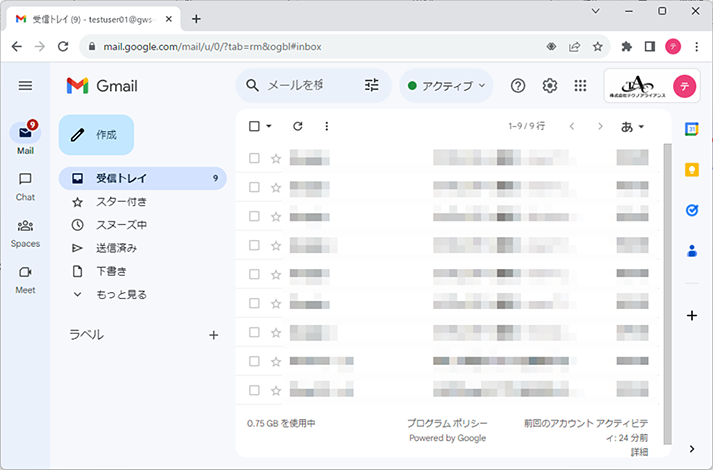Open the 詳細 account activity link

(639, 452)
